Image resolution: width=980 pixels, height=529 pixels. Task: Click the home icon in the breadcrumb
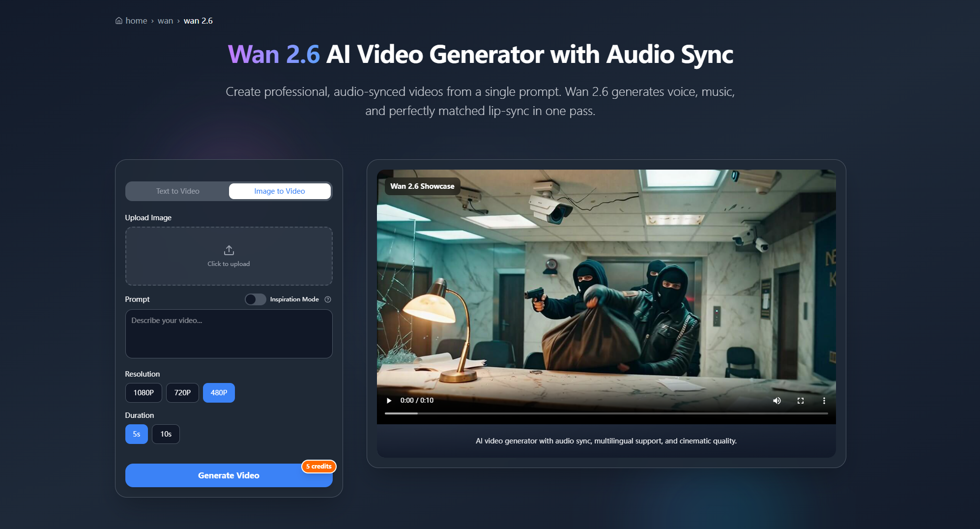pos(118,20)
